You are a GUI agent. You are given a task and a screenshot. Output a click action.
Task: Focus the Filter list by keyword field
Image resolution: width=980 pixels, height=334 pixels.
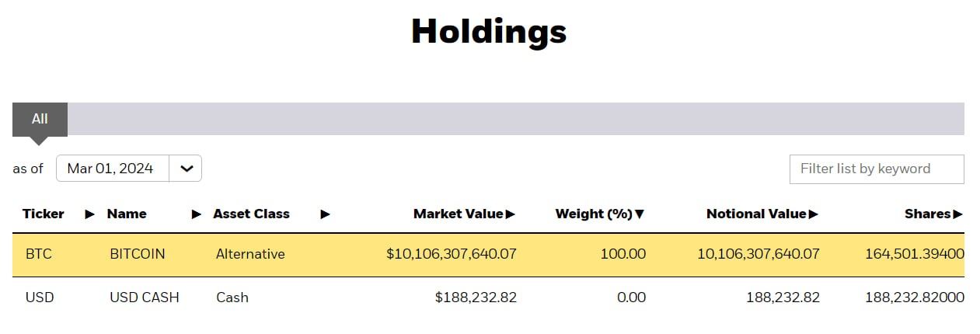877,169
